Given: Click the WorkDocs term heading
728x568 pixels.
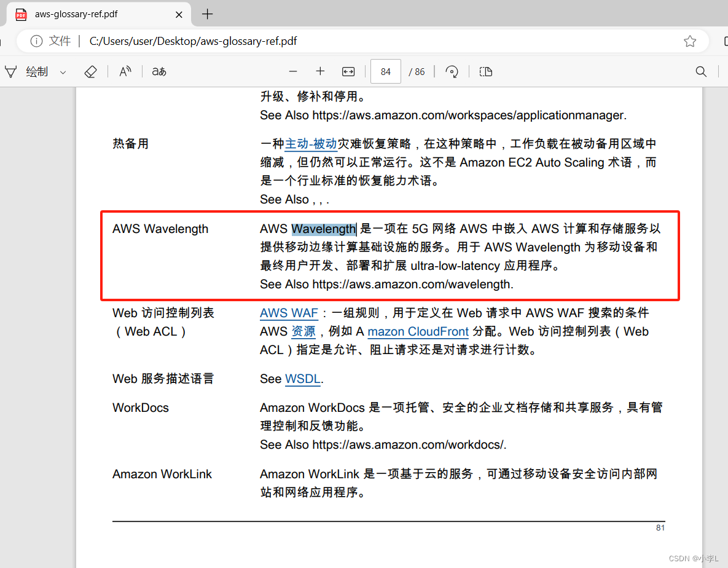Looking at the screenshot, I should tap(141, 408).
